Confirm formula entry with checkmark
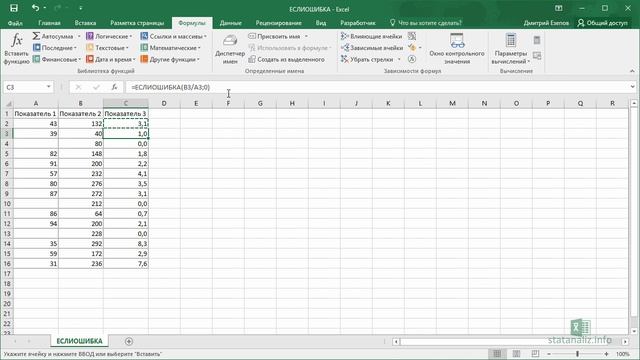The image size is (640, 360). 96,87
